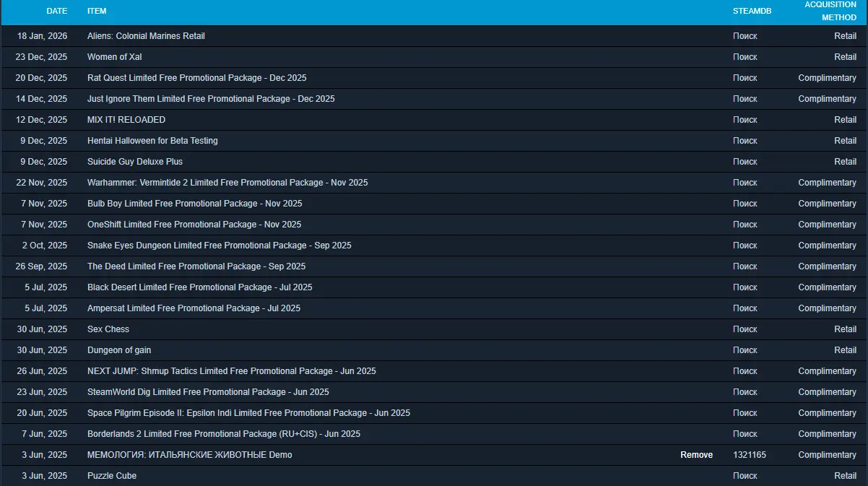The height and width of the screenshot is (486, 868).
Task: Select OneShift Limited Free Promotional Package
Action: coord(194,225)
